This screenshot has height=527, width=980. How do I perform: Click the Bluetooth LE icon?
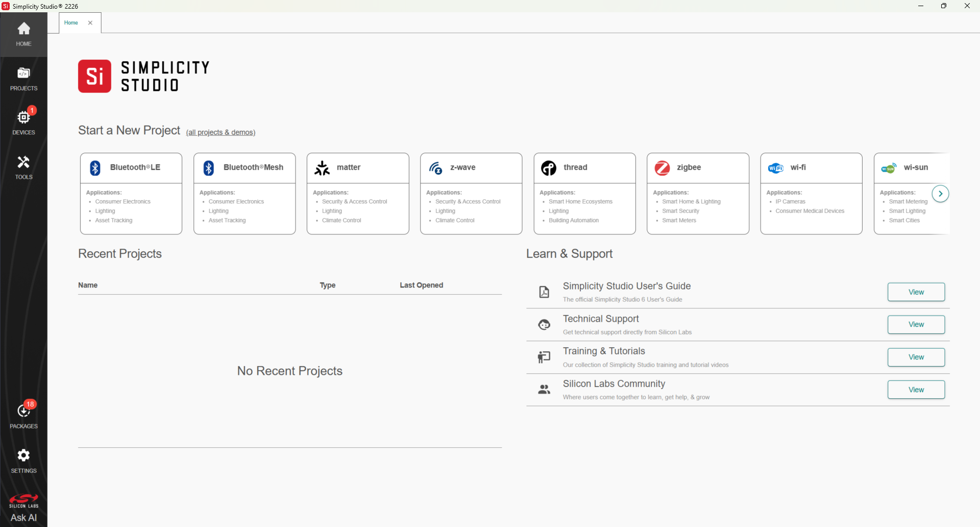click(x=95, y=168)
